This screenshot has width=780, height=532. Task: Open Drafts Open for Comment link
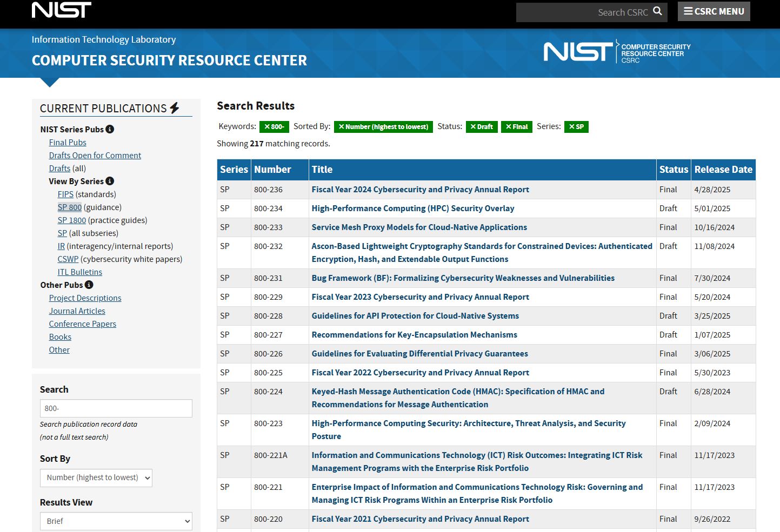[x=95, y=155]
